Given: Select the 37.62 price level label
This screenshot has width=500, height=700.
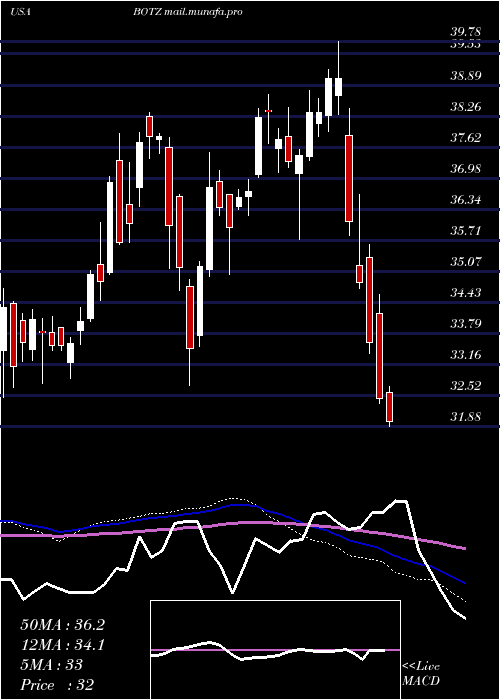Looking at the screenshot, I should pos(466,138).
